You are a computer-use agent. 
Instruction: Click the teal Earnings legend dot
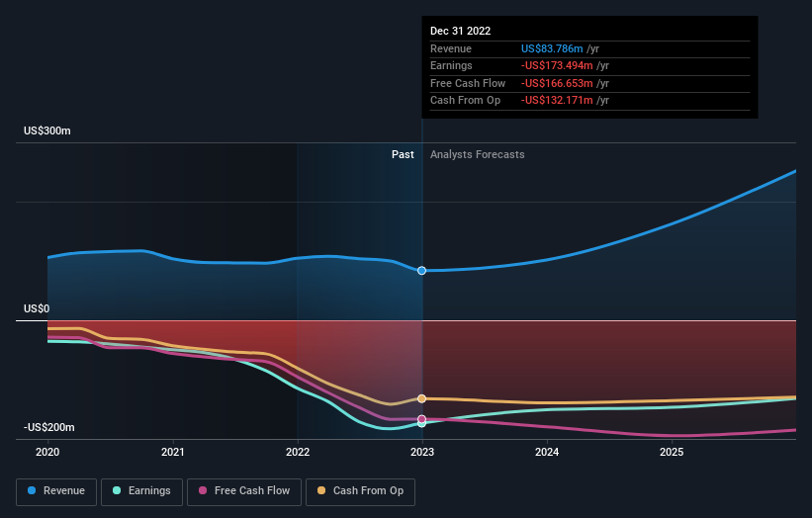117,490
